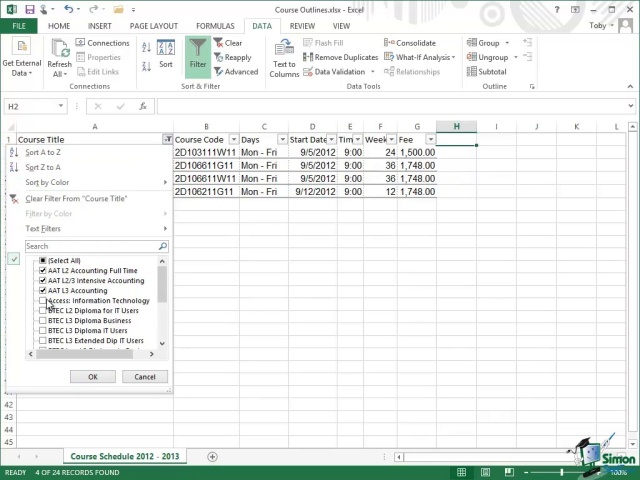Click the Relationships command
The height and width of the screenshot is (480, 640).
(412, 72)
